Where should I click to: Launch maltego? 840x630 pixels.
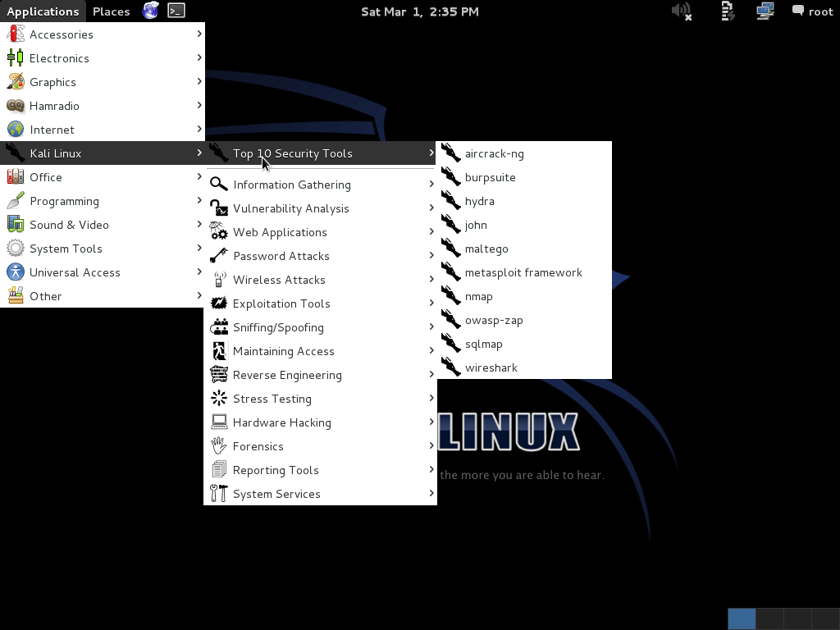pyautogui.click(x=524, y=249)
